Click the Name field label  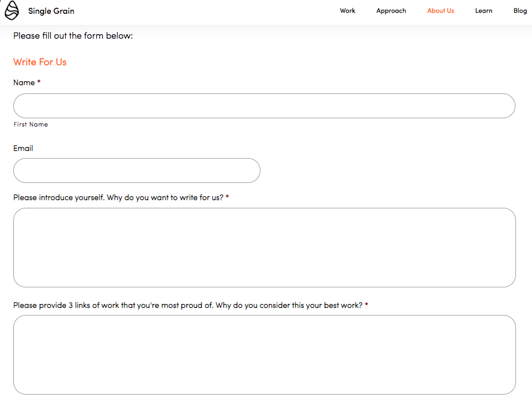point(24,82)
